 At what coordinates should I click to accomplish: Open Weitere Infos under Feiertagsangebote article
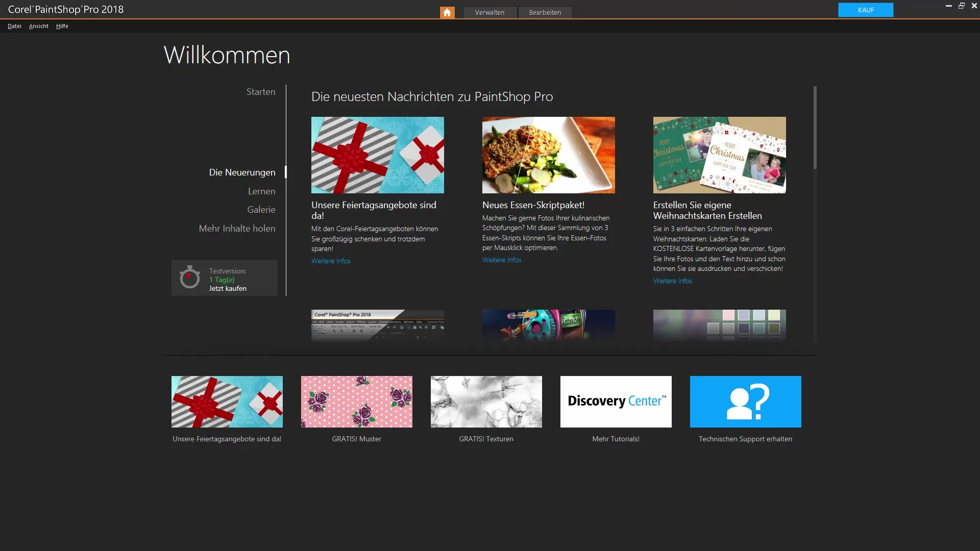point(331,261)
